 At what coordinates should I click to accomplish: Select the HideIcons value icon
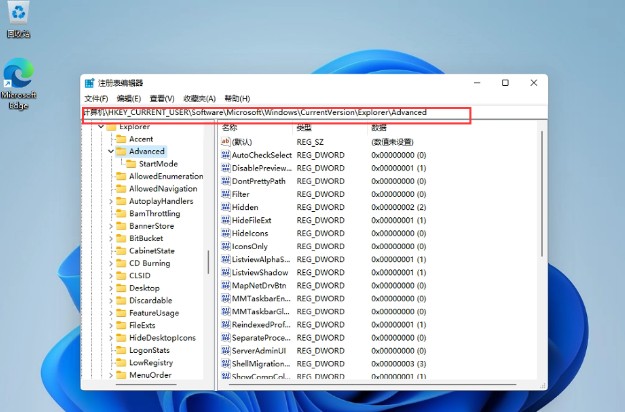tap(226, 233)
